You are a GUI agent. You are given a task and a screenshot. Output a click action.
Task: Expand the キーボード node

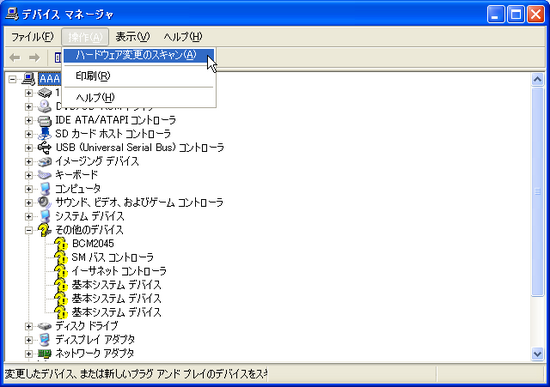(29, 175)
